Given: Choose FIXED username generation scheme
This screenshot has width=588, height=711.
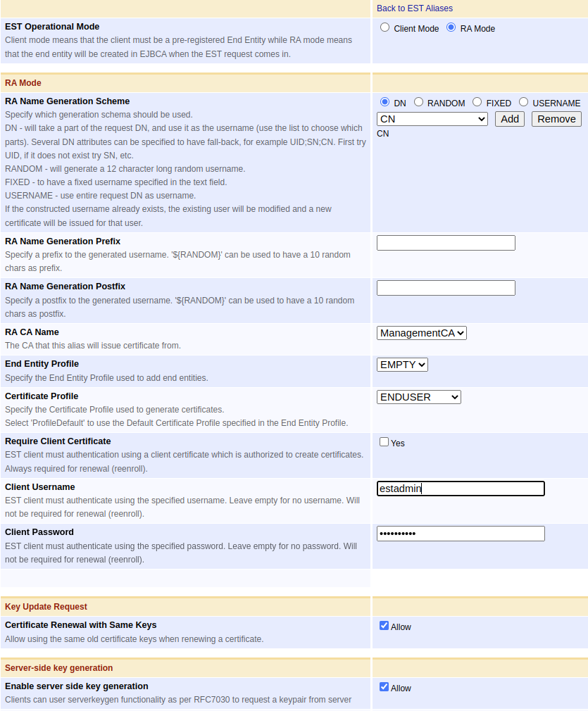Looking at the screenshot, I should coord(477,101).
